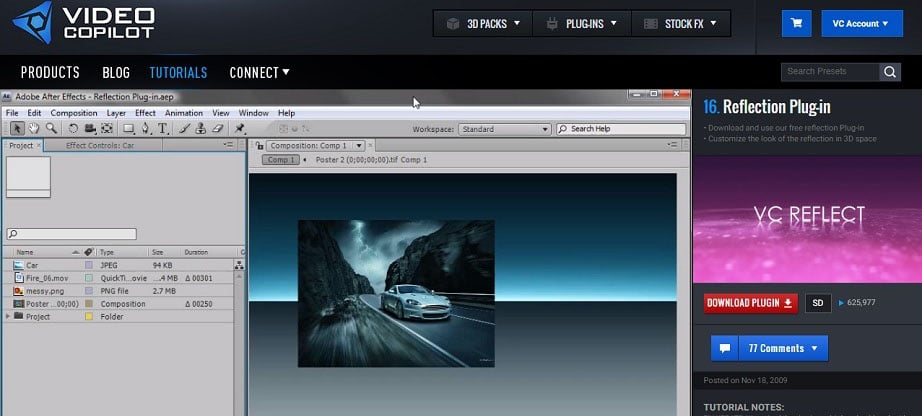Screen dimensions: 922x416
Task: Click the Car JPEG file icon
Action: [x=18, y=265]
